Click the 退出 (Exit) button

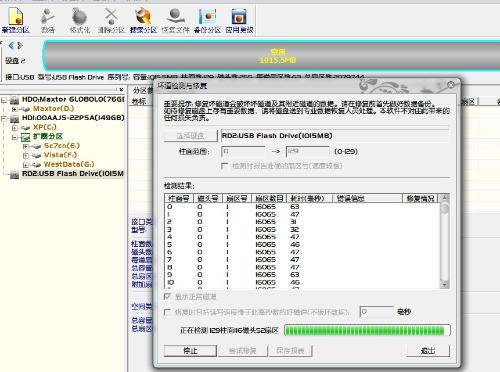click(x=428, y=351)
